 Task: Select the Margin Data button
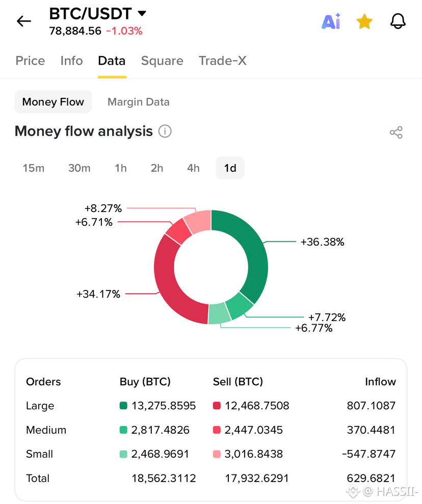tap(139, 102)
